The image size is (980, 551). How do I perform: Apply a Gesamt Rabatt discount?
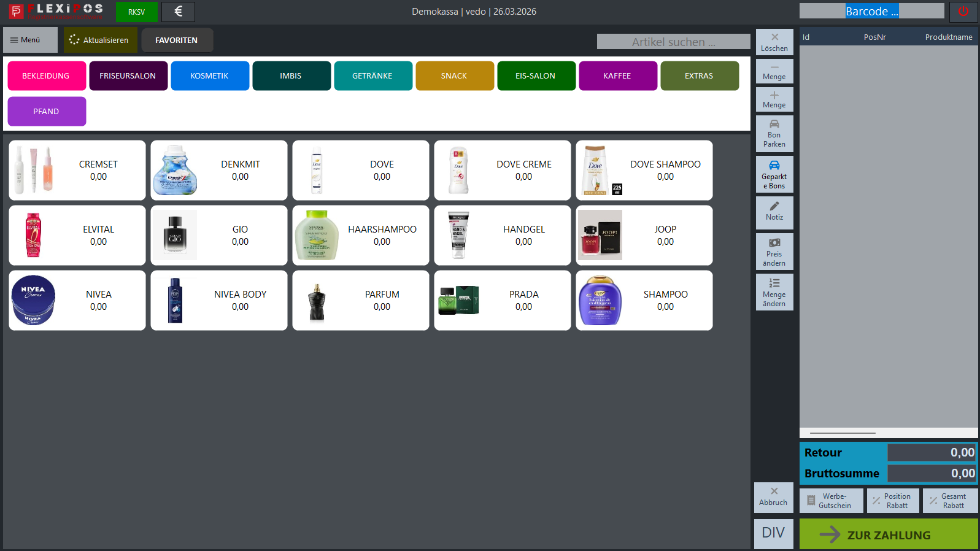[950, 501]
